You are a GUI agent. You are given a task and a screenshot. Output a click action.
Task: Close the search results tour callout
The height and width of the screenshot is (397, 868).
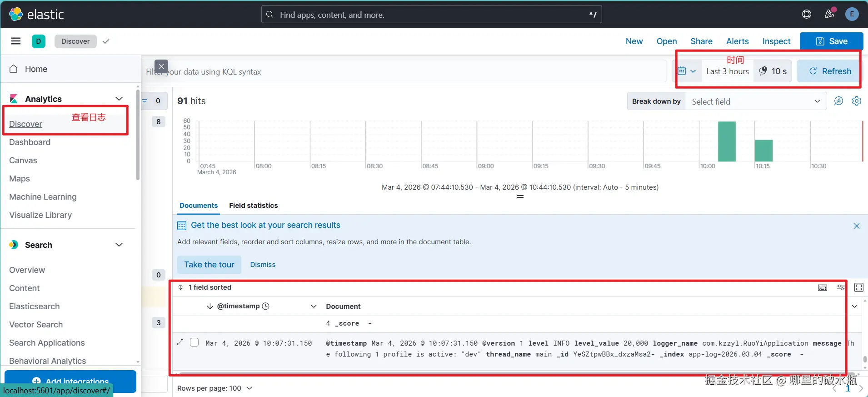[857, 226]
